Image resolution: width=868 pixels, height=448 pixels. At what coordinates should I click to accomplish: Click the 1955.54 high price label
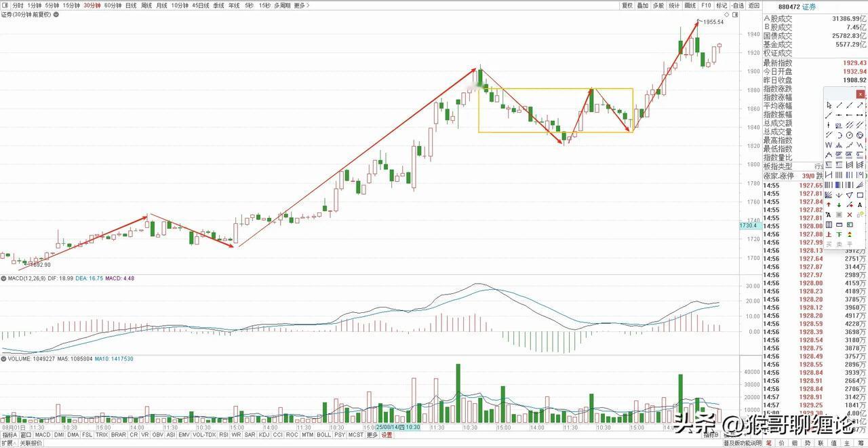pyautogui.click(x=713, y=22)
